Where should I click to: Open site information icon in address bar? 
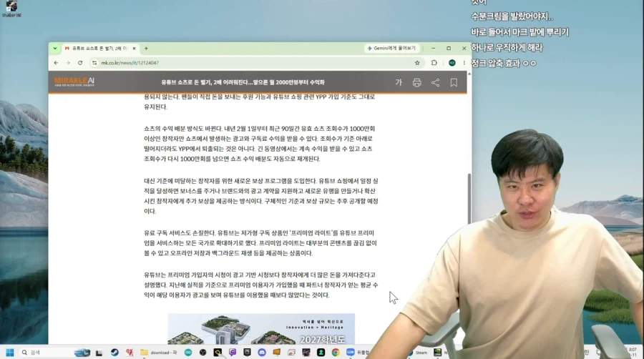tap(94, 63)
